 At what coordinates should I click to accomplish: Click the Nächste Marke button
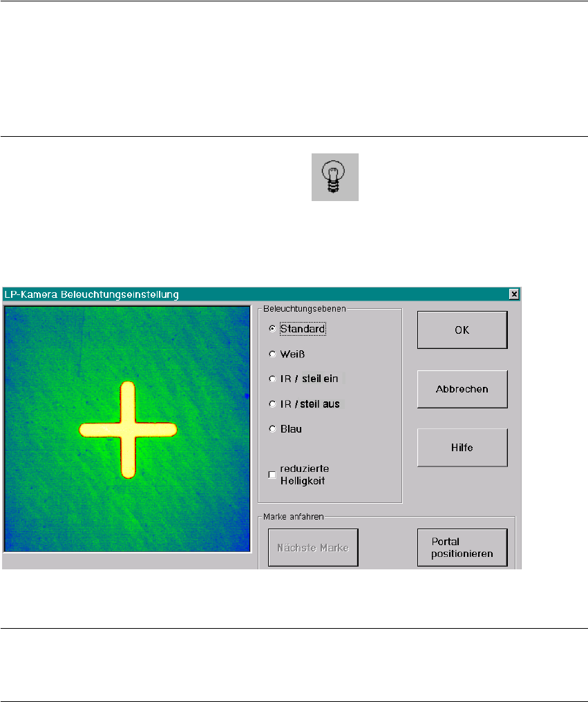point(313,547)
